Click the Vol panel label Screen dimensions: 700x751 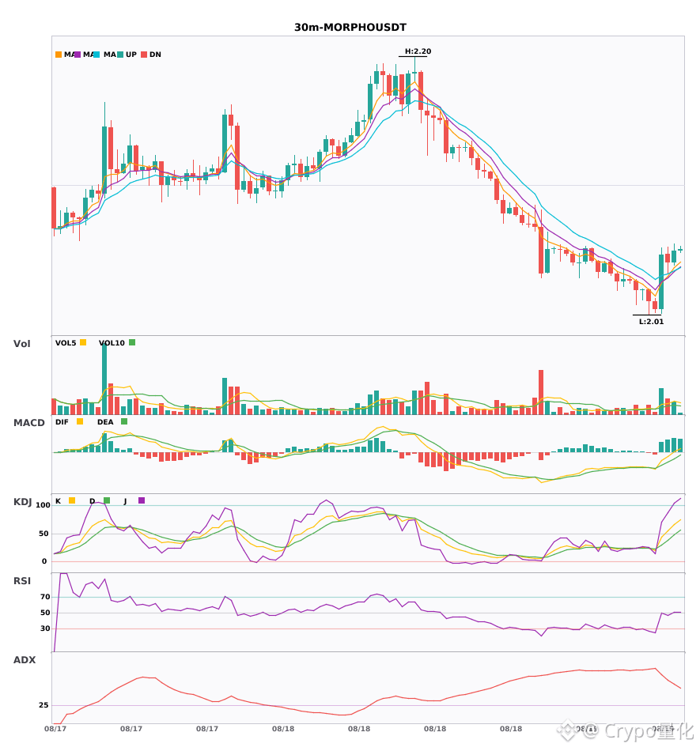pos(21,344)
